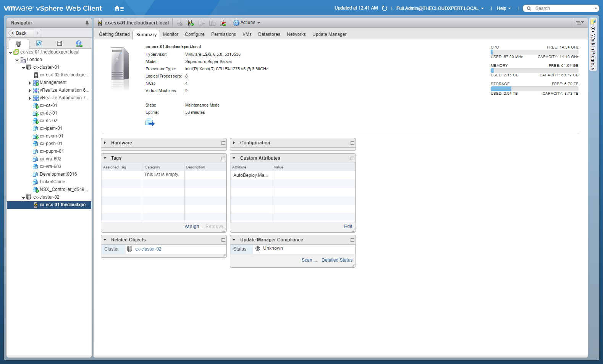603x364 pixels.
Task: Open the Networking view icon in Navigator
Action: [79, 44]
